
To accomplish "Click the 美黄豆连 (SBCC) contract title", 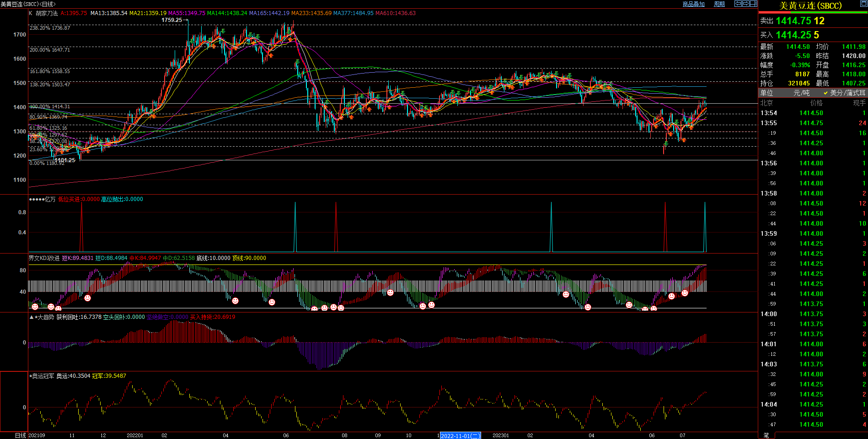I will pos(810,5).
